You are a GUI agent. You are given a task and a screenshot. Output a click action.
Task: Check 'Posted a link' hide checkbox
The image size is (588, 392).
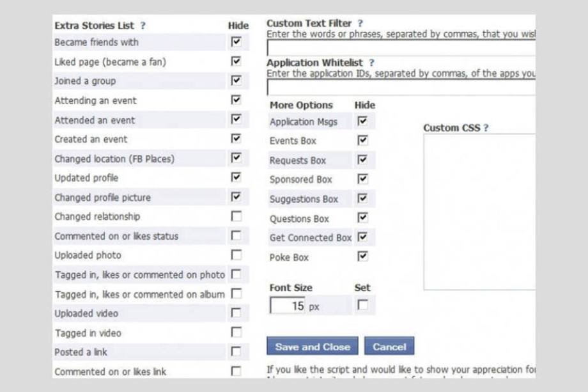point(236,352)
